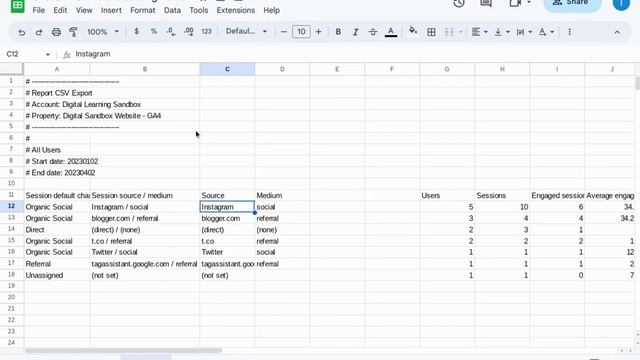
Task: Increase font size with plus button
Action: pos(319,31)
